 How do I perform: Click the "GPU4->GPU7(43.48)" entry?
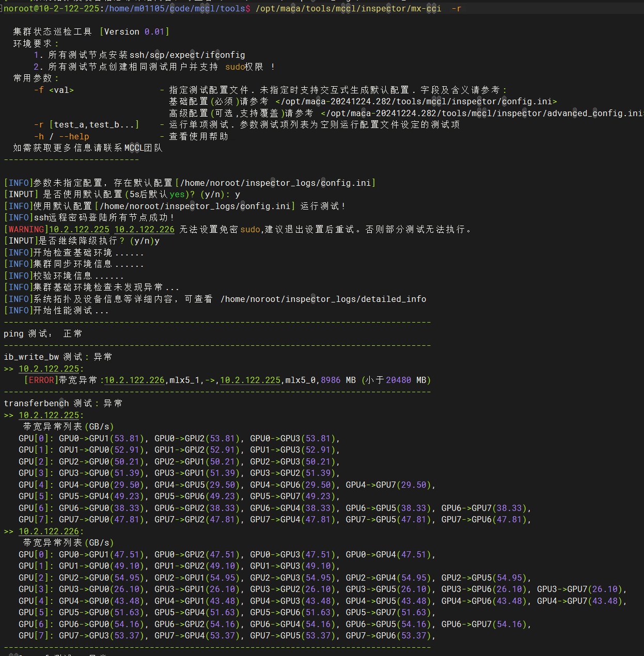tap(580, 601)
